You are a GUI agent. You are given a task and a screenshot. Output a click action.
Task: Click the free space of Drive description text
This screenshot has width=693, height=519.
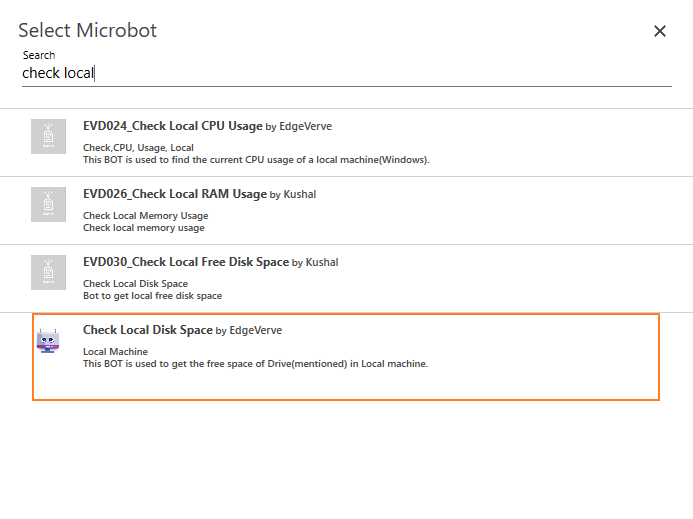(x=255, y=364)
